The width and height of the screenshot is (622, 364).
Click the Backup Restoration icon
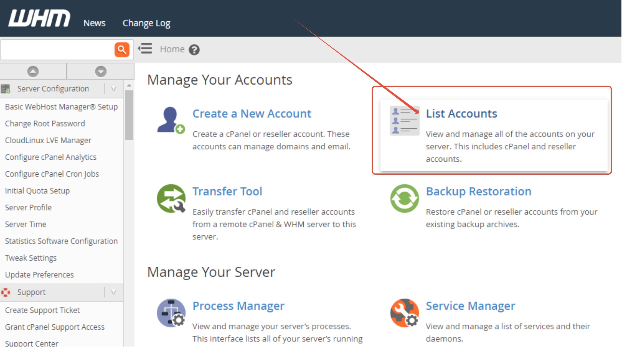coord(404,198)
